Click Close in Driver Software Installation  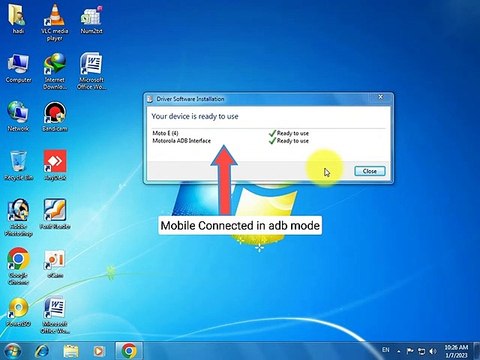coord(370,171)
